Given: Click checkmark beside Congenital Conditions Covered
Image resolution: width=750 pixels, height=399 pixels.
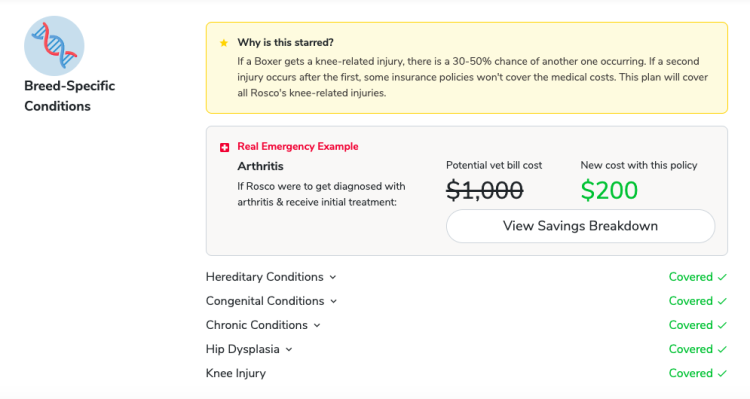Looking at the screenshot, I should 722,301.
